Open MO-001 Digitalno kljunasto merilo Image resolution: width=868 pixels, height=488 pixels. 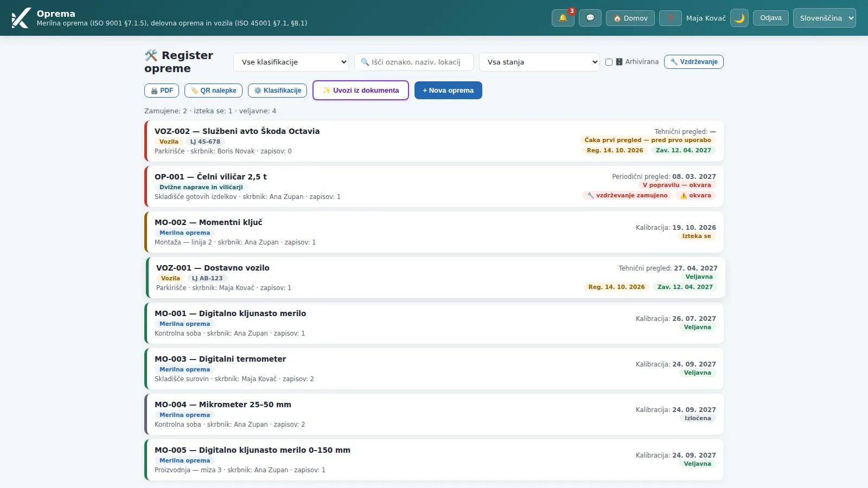point(434,323)
